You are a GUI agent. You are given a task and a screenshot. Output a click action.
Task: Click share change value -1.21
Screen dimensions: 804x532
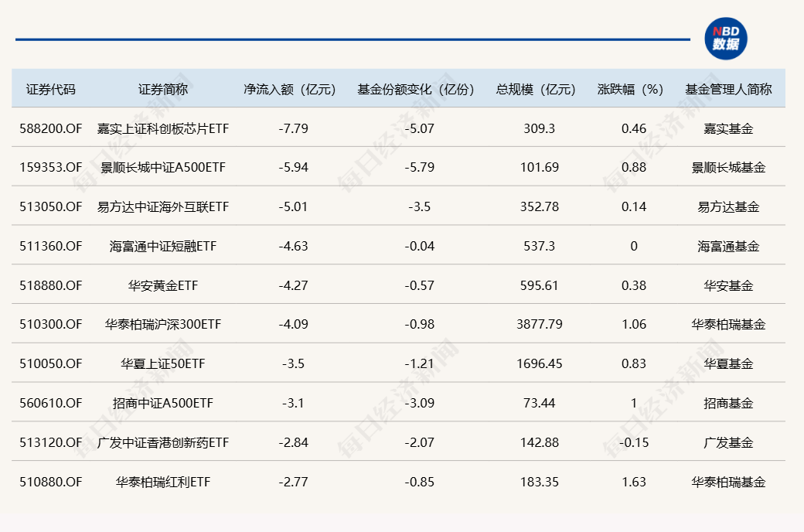[420, 363]
